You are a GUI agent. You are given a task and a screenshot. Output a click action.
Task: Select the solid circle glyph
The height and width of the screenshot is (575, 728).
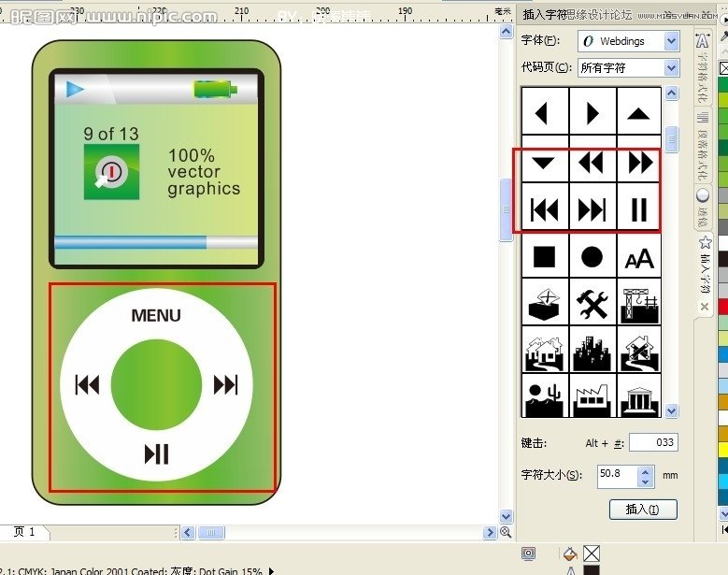(x=592, y=256)
